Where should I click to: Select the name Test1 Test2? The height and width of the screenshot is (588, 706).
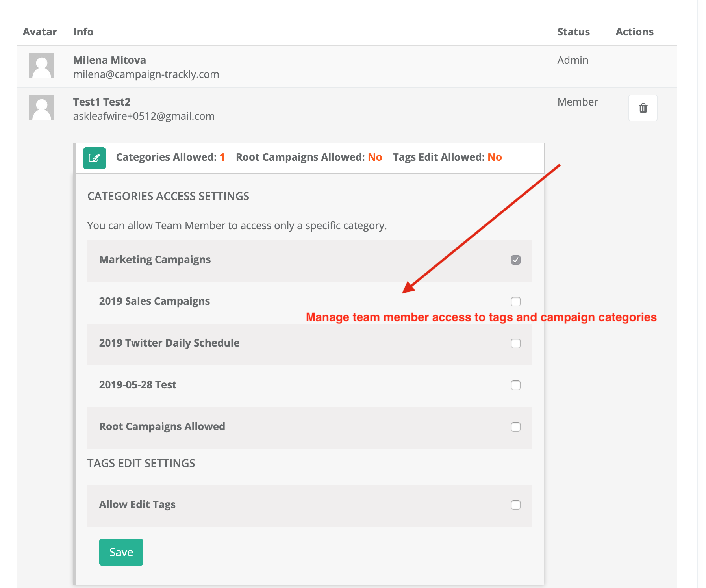pos(102,102)
